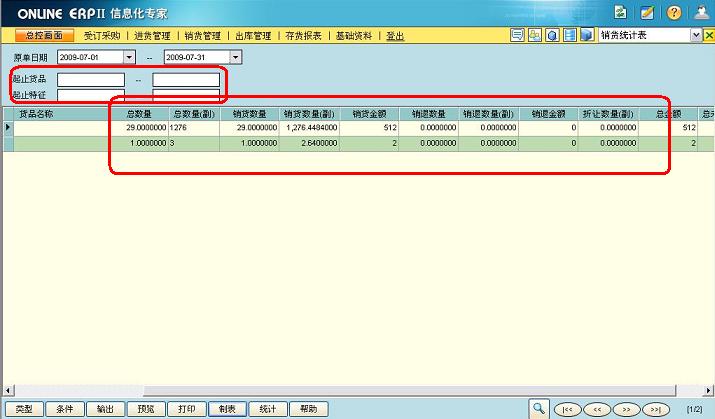Image resolution: width=715 pixels, height=419 pixels.
Task: Open the notepad pencil icon in header
Action: (647, 13)
